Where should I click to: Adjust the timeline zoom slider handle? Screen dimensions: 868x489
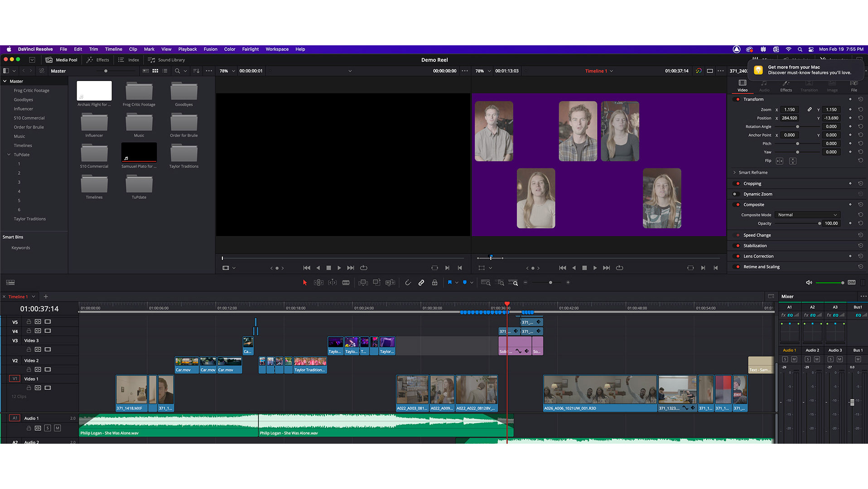550,283
